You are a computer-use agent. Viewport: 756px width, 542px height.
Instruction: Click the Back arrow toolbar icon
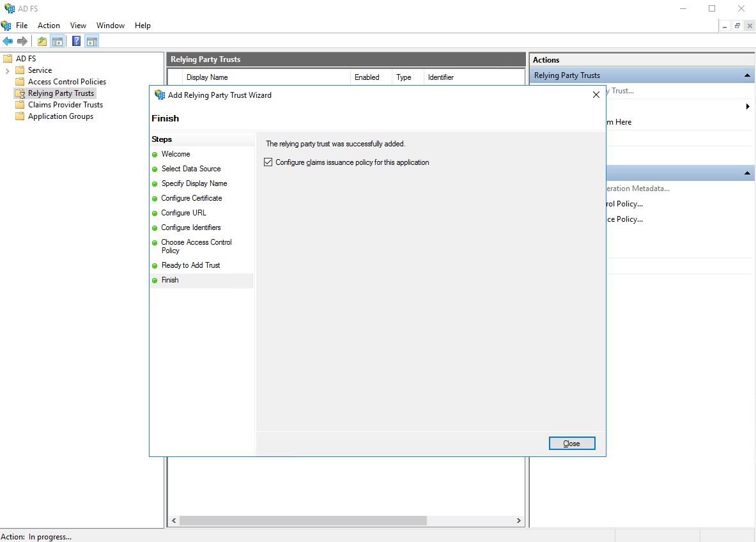click(8, 42)
